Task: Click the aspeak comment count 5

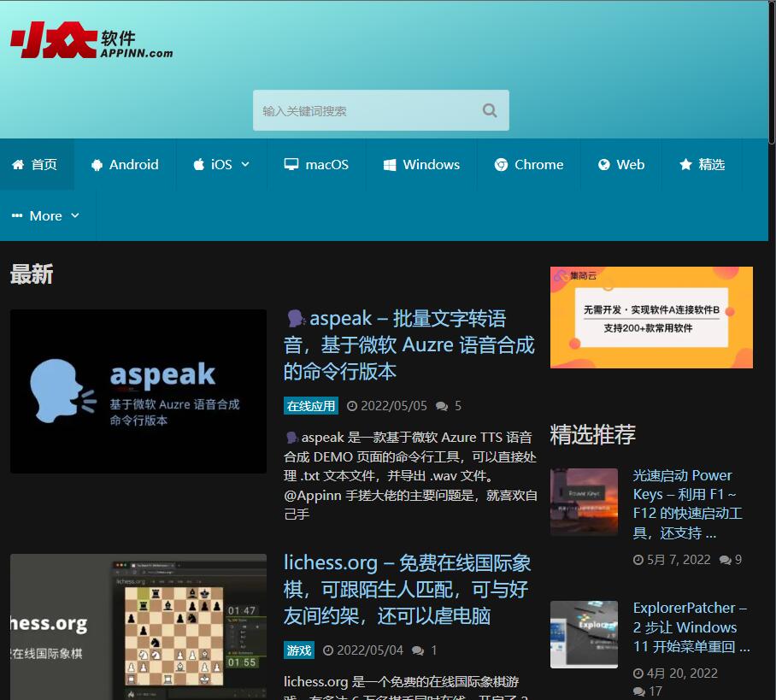Action: pos(458,406)
